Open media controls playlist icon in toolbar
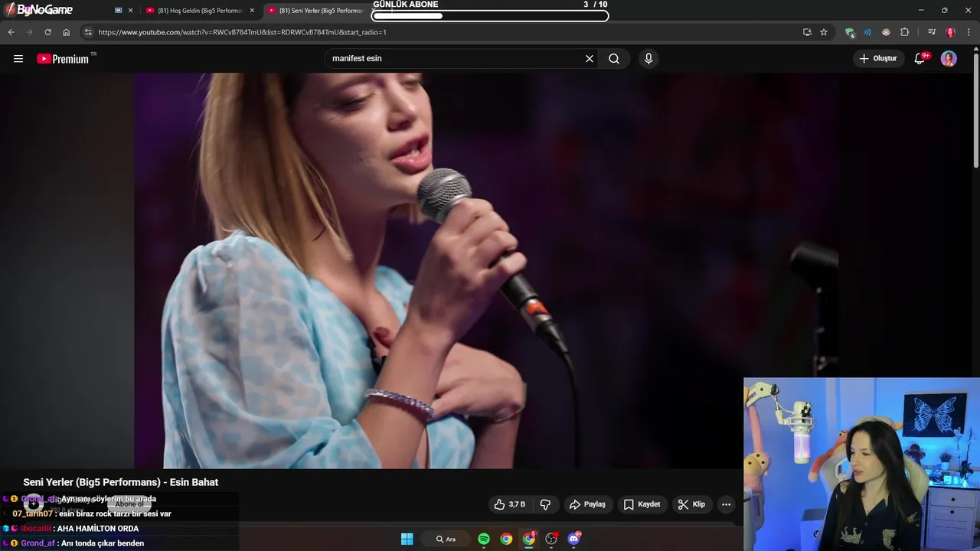980x551 pixels. [932, 32]
